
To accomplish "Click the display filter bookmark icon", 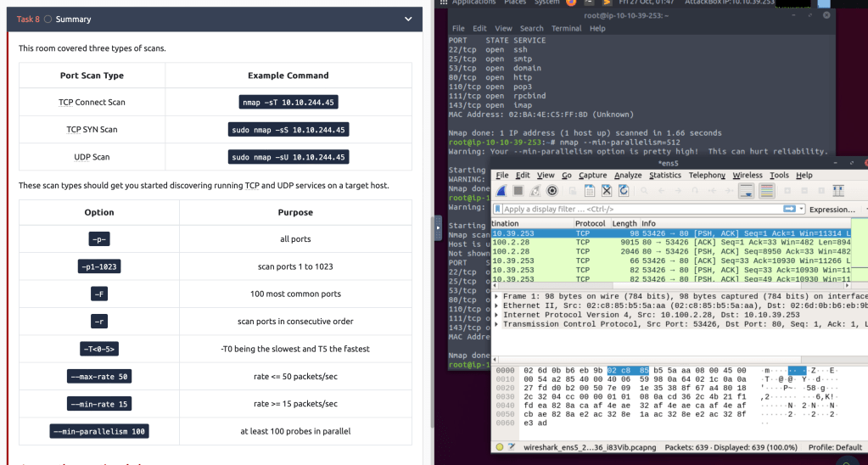I will [499, 209].
